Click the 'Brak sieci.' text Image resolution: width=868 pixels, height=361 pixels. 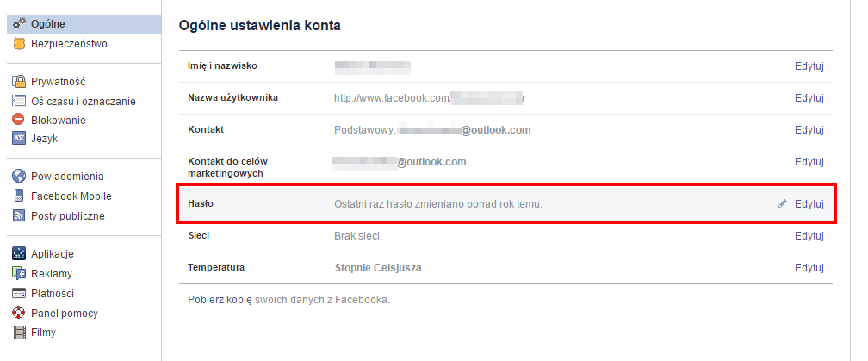(358, 236)
